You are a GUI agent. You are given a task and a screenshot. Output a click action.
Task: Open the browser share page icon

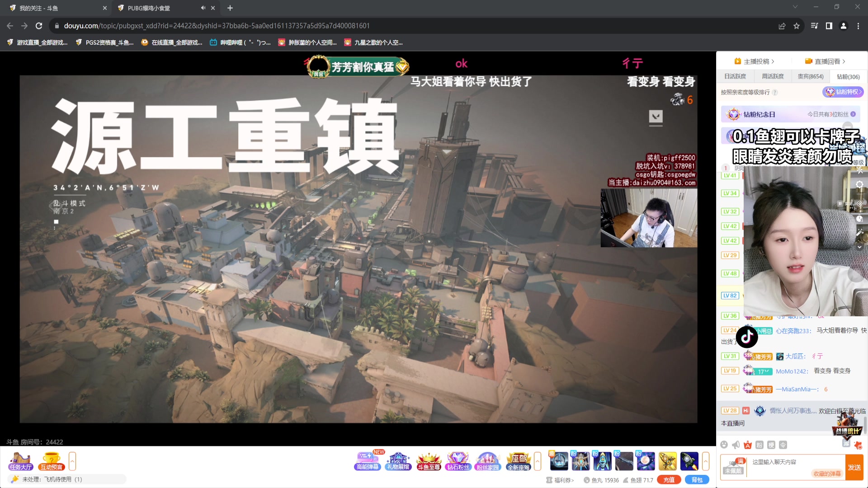point(782,26)
